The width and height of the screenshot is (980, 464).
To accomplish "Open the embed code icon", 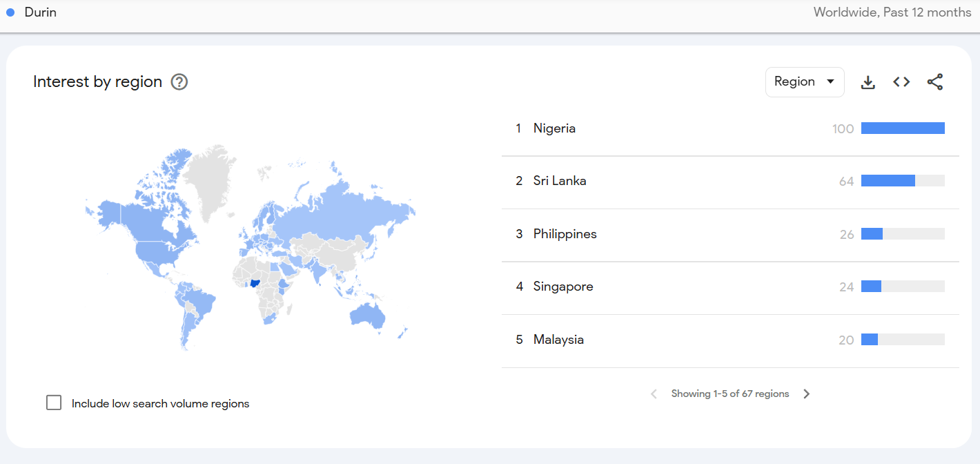I will tap(901, 82).
